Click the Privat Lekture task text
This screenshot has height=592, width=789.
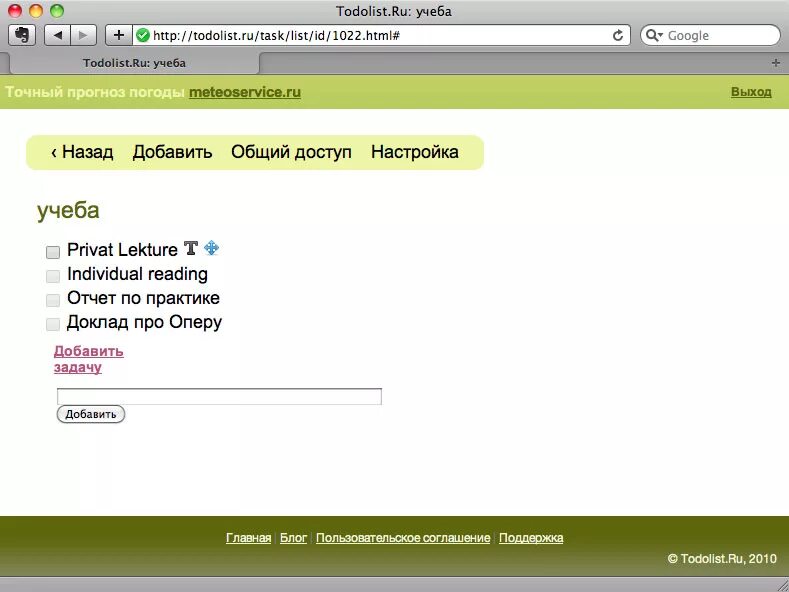coord(122,250)
